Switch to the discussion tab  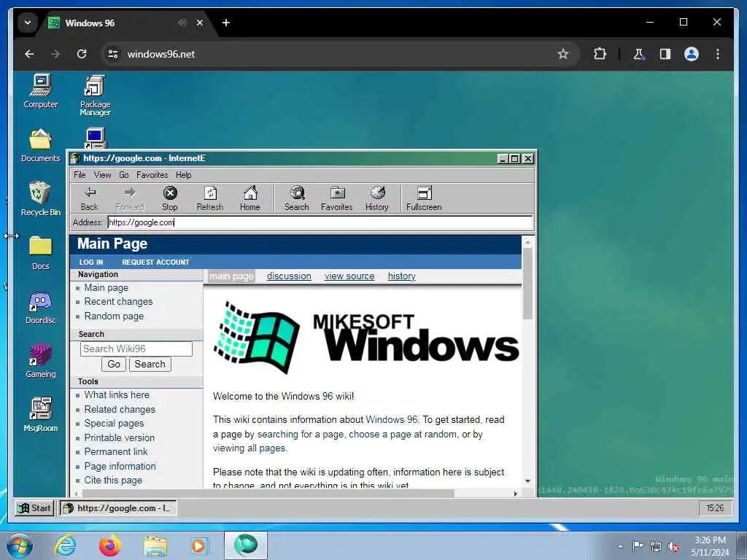[x=289, y=276]
